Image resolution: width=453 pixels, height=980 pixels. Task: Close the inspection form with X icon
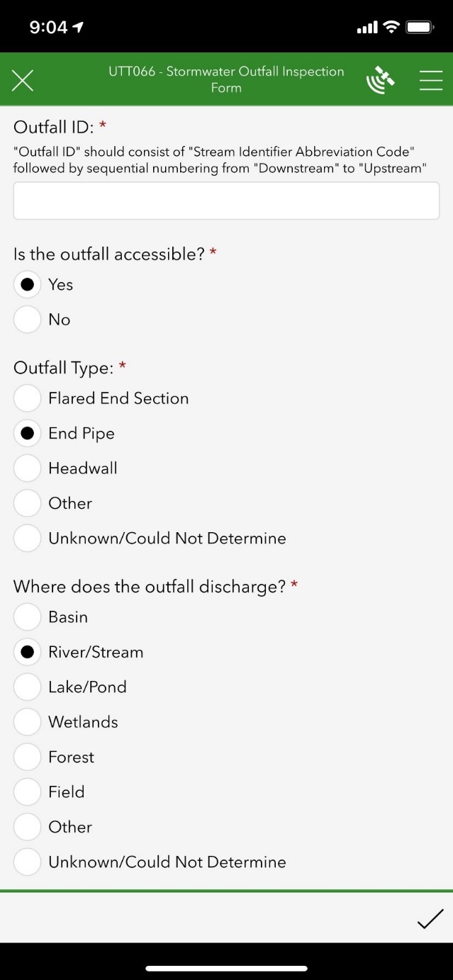pos(23,81)
